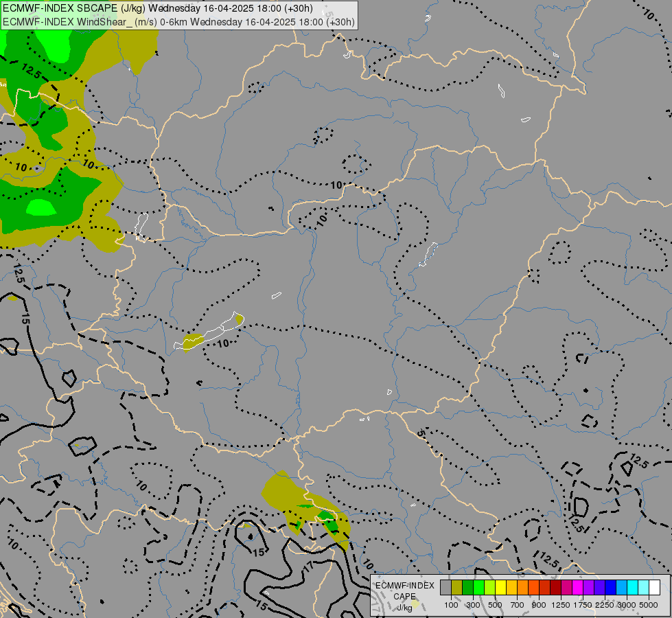Click the dark green legend swatch
672x618 pixels.
467,588
